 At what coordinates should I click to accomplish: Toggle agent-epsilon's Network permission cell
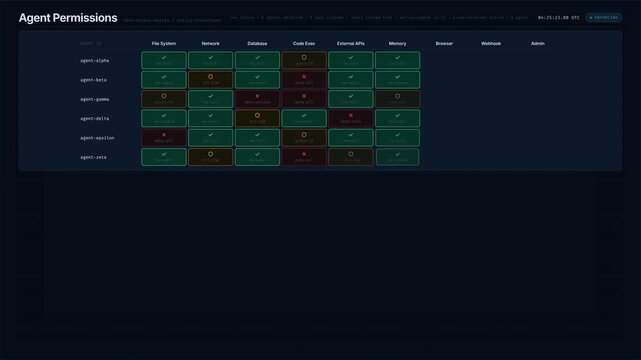(x=211, y=138)
